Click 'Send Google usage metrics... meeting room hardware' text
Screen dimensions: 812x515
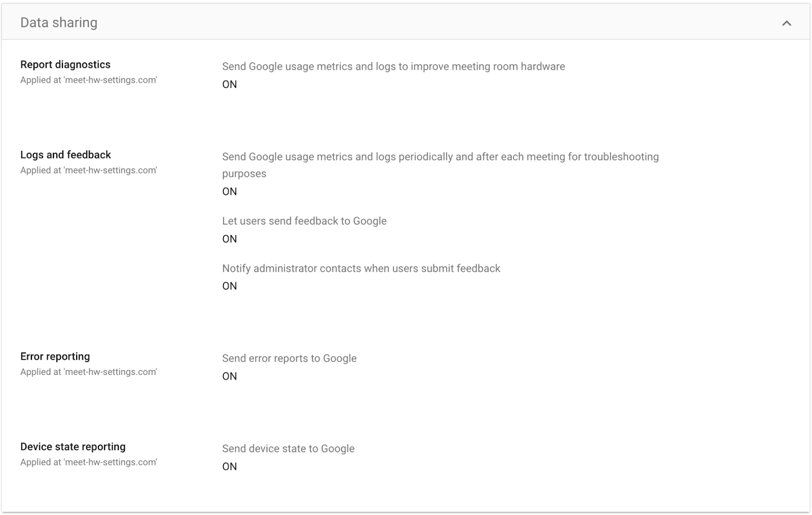tap(393, 67)
